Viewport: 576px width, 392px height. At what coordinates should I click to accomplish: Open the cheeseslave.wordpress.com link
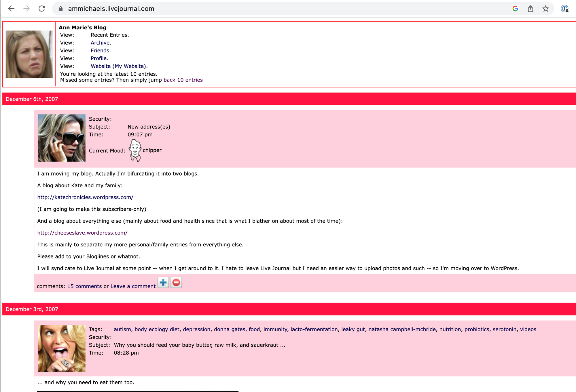(x=82, y=233)
